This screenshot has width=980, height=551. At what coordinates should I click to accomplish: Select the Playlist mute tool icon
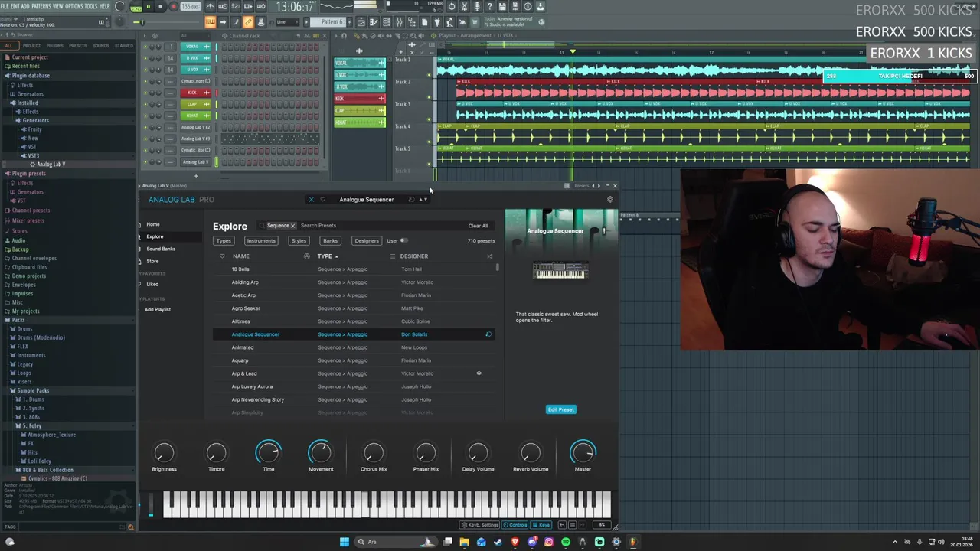point(381,35)
